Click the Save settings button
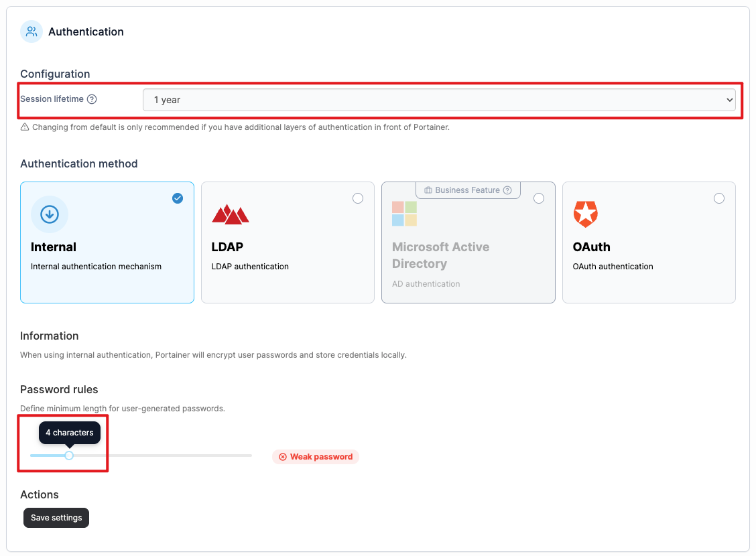756x556 pixels. [56, 518]
